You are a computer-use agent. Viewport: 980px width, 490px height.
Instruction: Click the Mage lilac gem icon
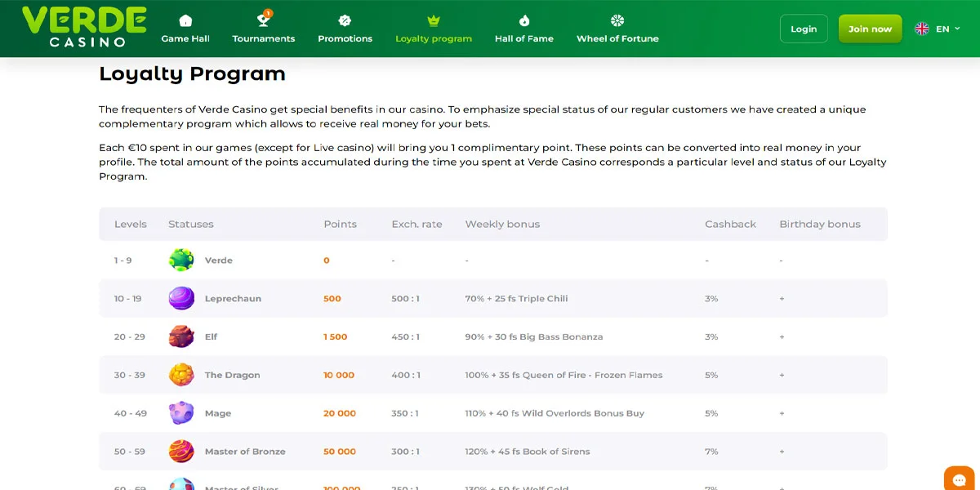pos(181,413)
